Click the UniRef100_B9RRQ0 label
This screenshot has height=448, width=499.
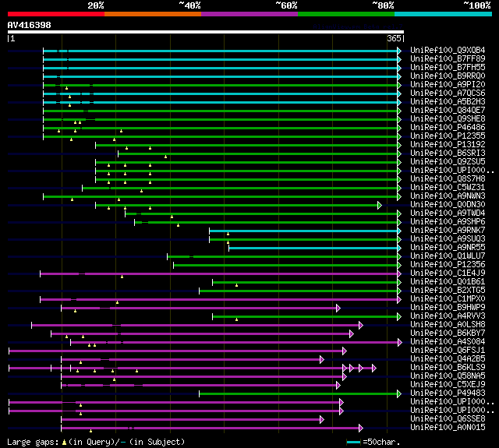pyautogui.click(x=448, y=76)
